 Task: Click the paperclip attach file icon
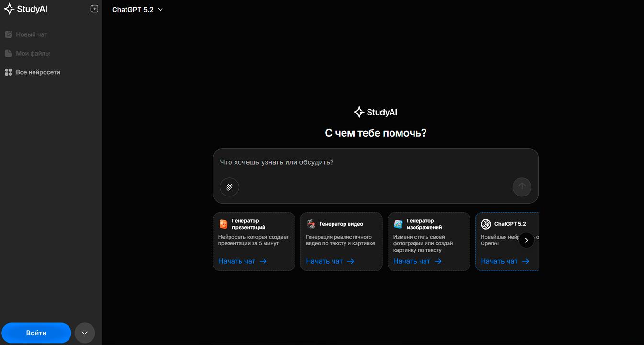(x=229, y=187)
